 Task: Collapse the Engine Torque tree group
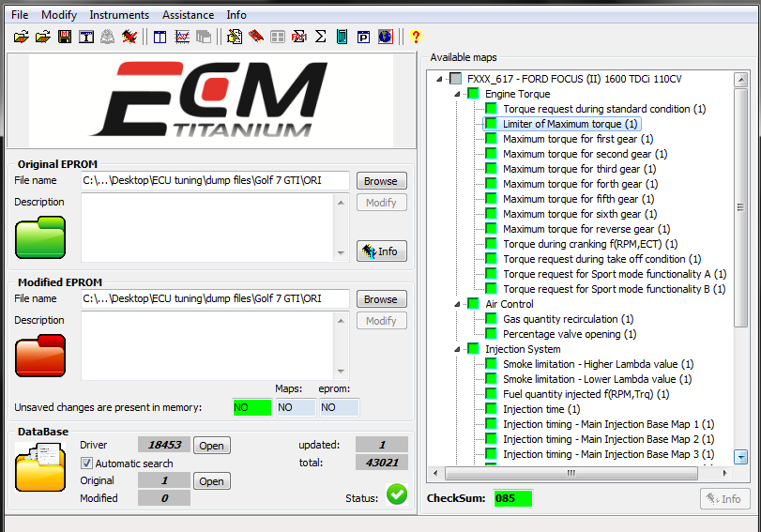click(x=458, y=94)
